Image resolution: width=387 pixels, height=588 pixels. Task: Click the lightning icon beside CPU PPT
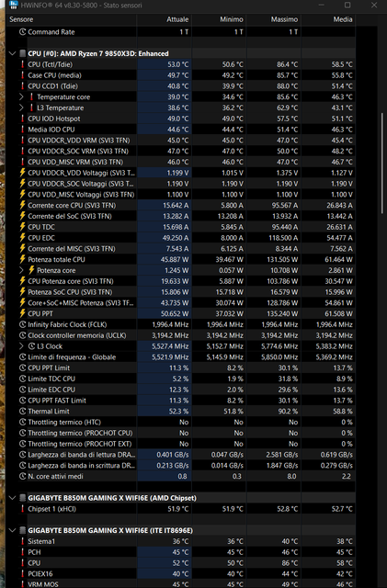pyautogui.click(x=23, y=314)
